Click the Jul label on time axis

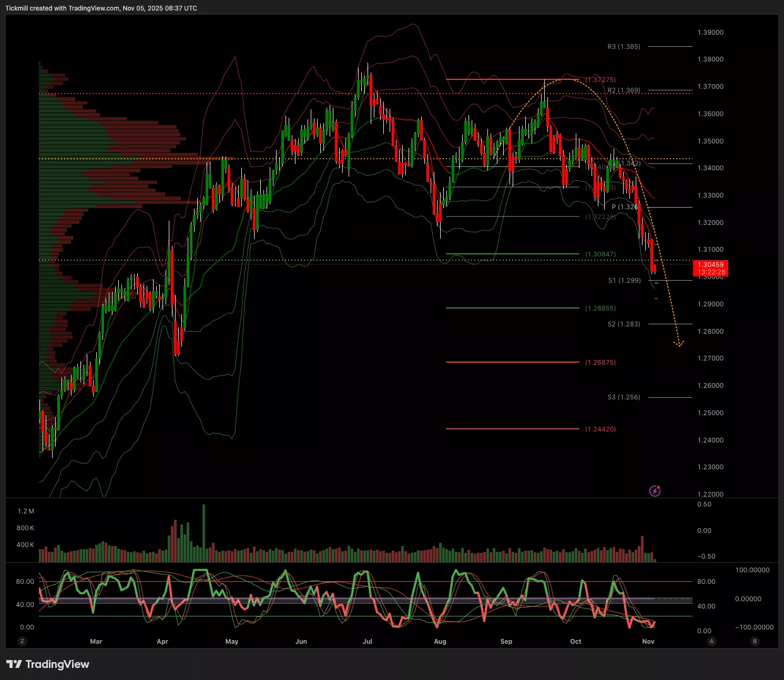tap(368, 642)
